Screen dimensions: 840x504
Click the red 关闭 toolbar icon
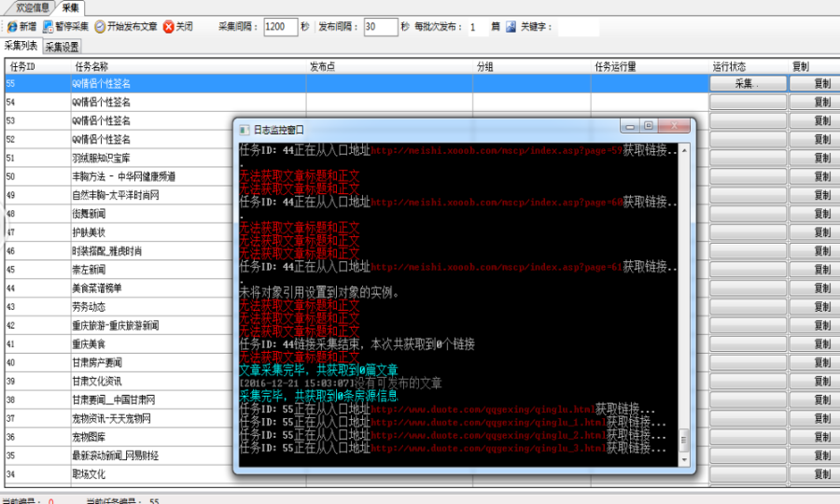tap(168, 26)
